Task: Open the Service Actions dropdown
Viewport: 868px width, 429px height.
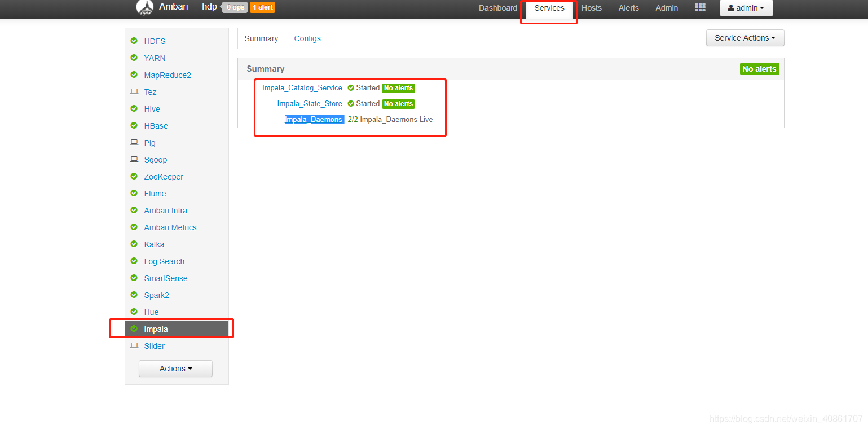Action: coord(745,38)
